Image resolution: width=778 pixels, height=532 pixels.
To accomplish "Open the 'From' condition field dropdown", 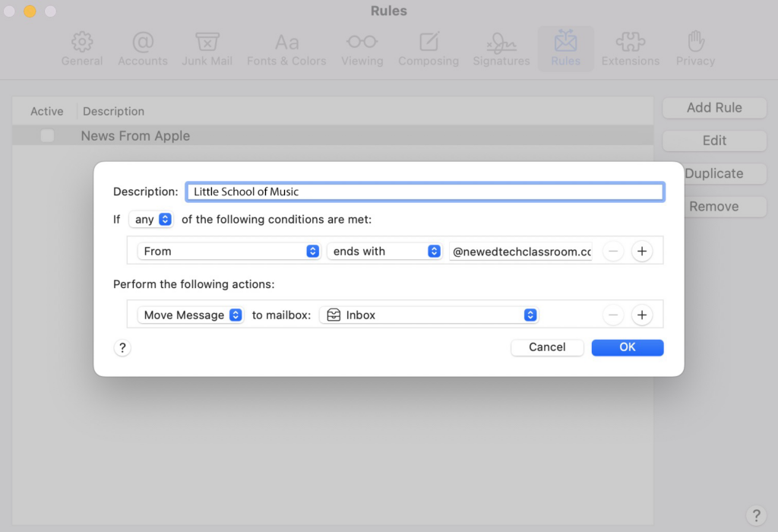I will click(x=229, y=252).
